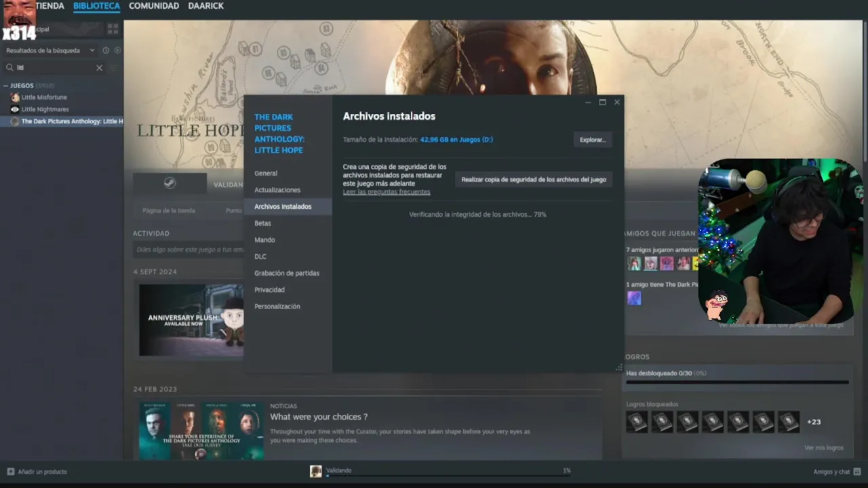Click the verification progress text
Viewport: 868px width, 488px height.
(477, 214)
